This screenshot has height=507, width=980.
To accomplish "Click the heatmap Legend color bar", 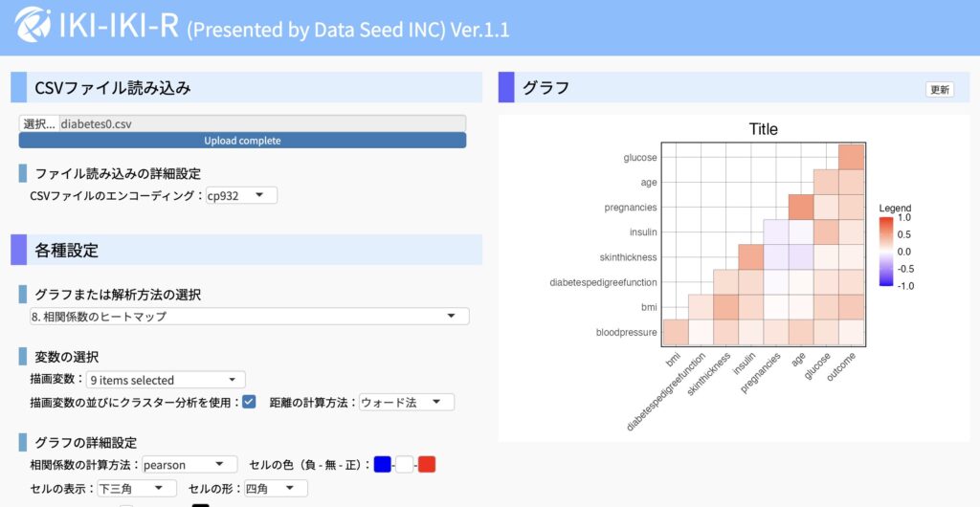I will pos(887,252).
